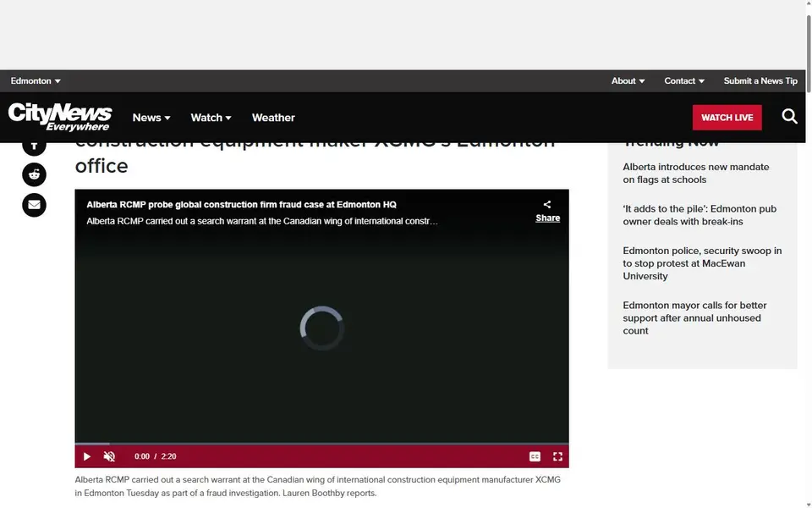Open 'Alberta introduces new mandate on flags' story
This screenshot has height=508, width=812.
click(x=695, y=173)
